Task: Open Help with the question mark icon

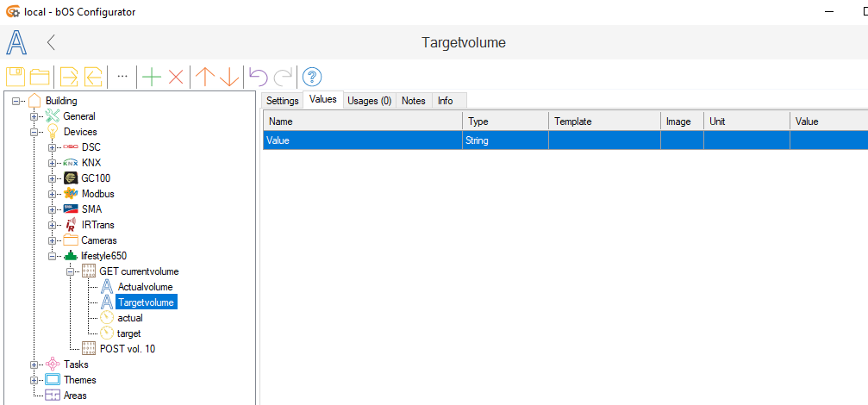Action: 312,77
